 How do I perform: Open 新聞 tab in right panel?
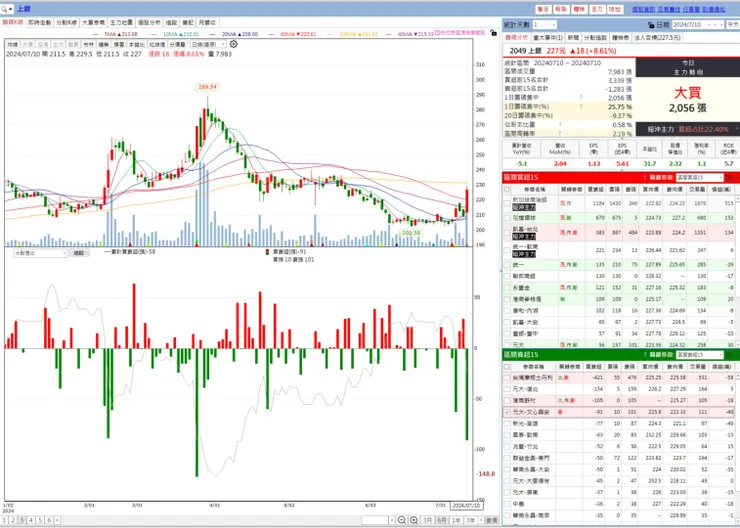coord(573,37)
